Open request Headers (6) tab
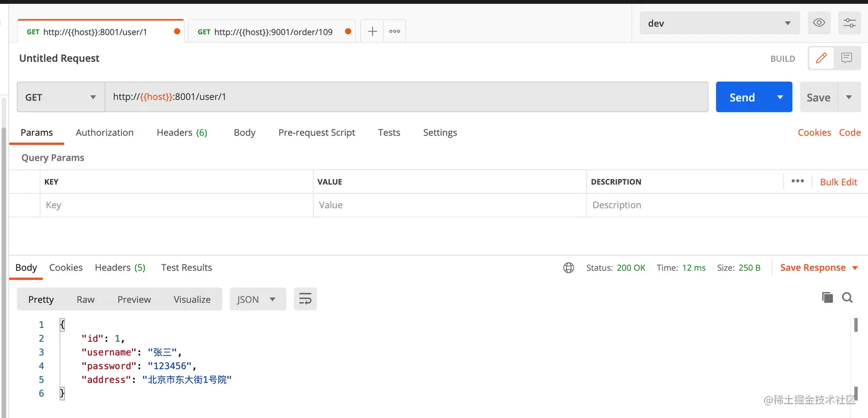This screenshot has width=868, height=418. click(182, 132)
